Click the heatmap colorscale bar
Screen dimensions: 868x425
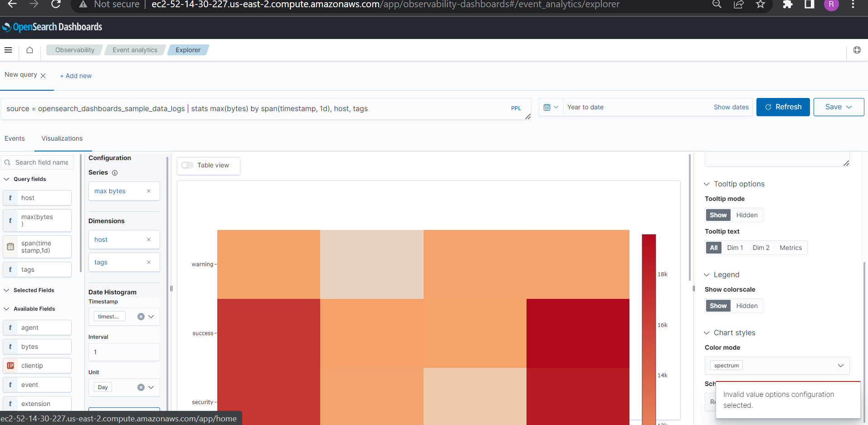649,318
